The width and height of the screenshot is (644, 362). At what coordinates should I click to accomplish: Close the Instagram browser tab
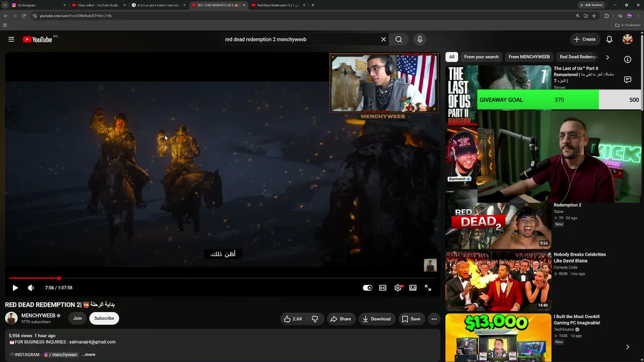pyautogui.click(x=64, y=5)
